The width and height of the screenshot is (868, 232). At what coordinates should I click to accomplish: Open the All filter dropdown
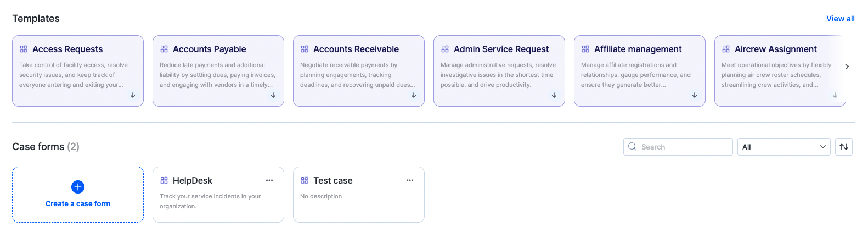pyautogui.click(x=784, y=147)
